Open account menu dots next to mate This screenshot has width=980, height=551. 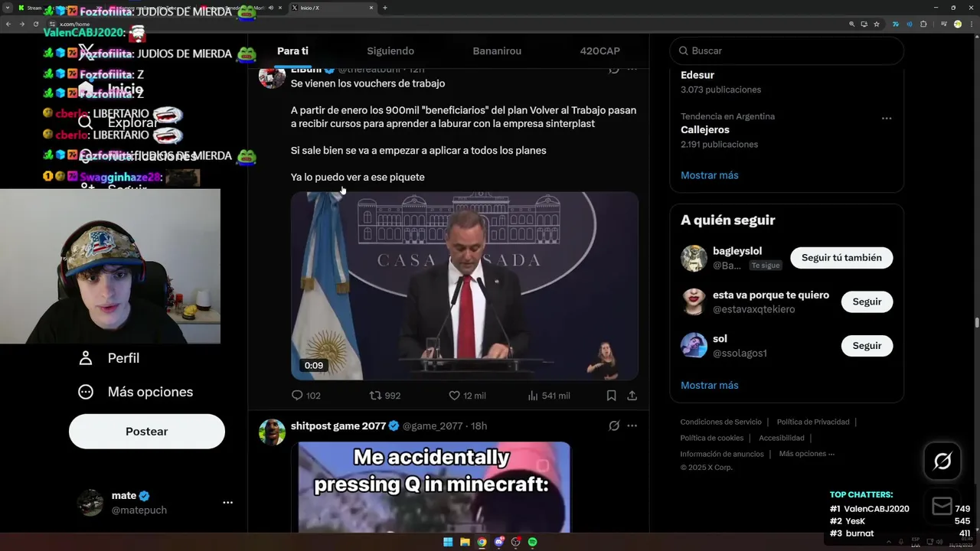coord(227,503)
